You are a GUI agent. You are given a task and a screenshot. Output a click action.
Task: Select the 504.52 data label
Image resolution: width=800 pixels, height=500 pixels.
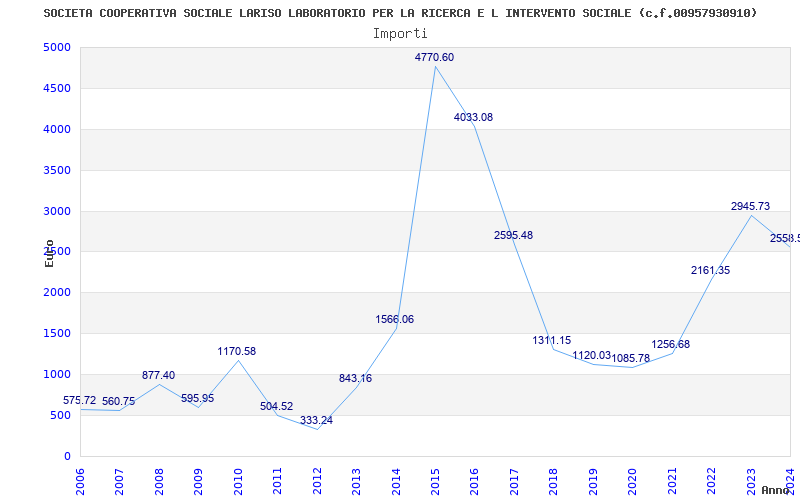277,407
